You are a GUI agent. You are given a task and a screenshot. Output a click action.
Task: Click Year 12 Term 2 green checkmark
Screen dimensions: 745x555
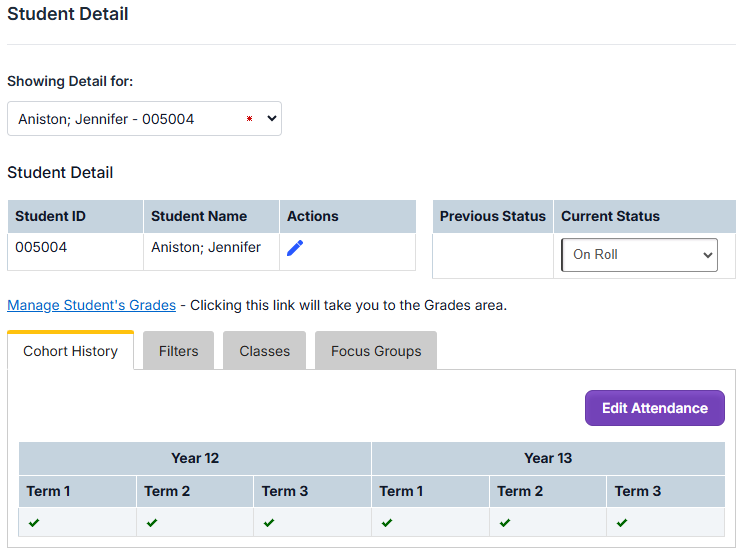point(152,522)
